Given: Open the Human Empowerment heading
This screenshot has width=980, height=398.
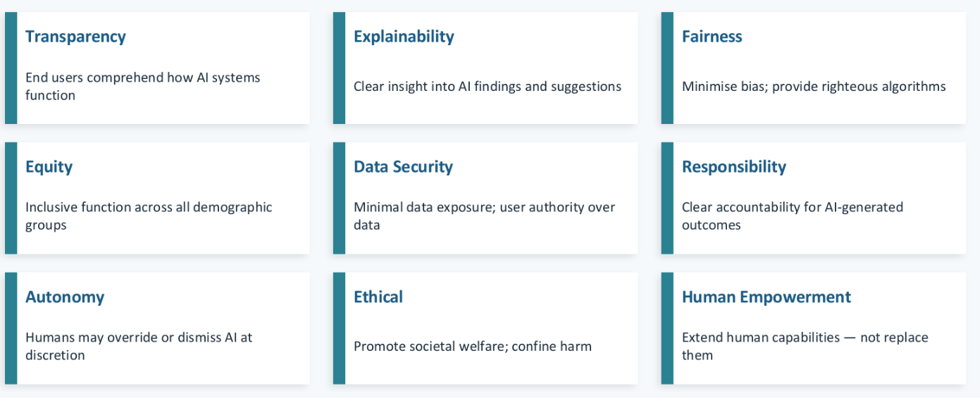Looking at the screenshot, I should (x=766, y=297).
